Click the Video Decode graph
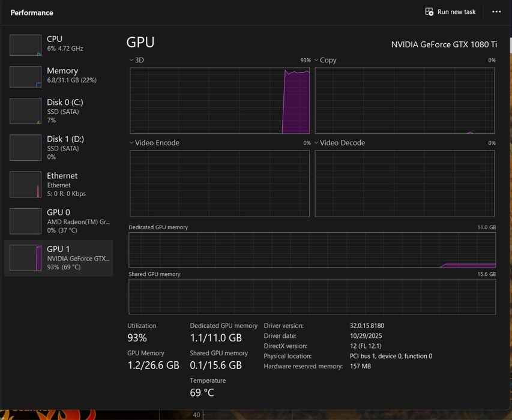 click(x=405, y=184)
